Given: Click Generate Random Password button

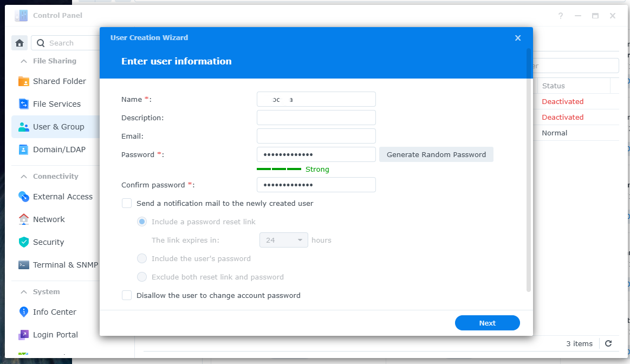Looking at the screenshot, I should point(436,154).
